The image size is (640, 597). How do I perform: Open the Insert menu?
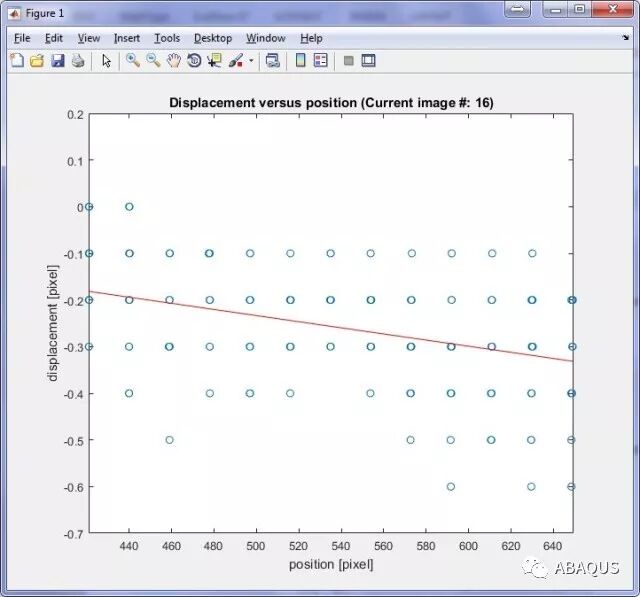point(127,38)
